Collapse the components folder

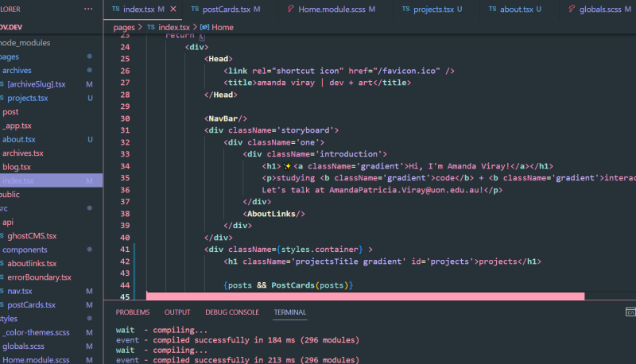(x=25, y=250)
